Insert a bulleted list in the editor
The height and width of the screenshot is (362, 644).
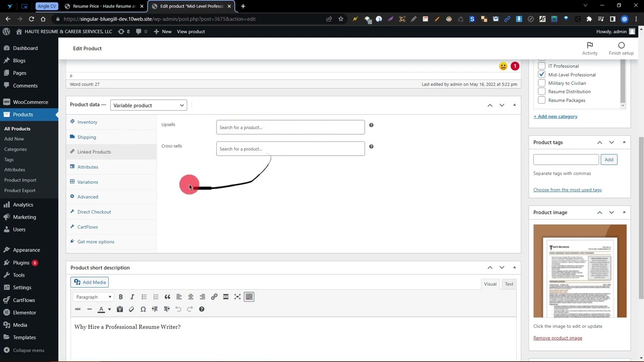point(144,297)
